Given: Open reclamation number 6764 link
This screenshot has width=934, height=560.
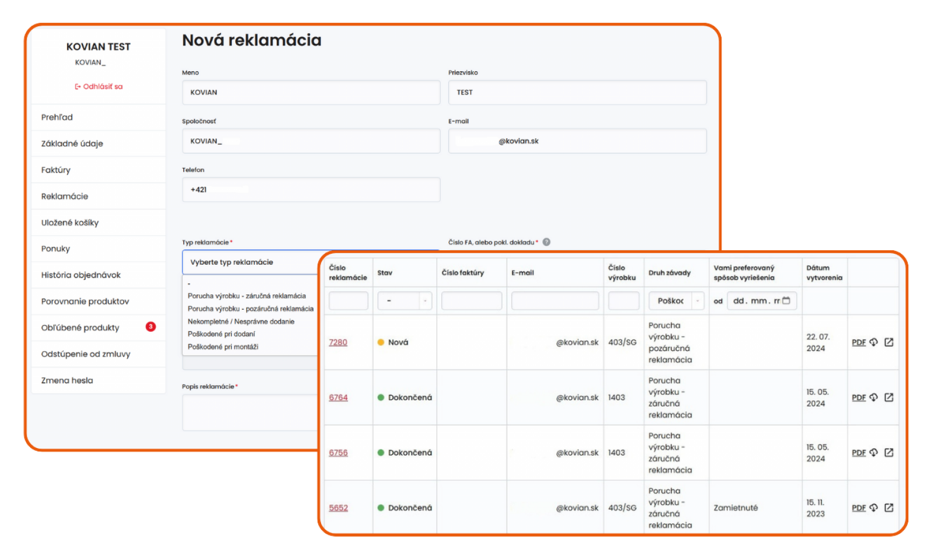Looking at the screenshot, I should 338,398.
